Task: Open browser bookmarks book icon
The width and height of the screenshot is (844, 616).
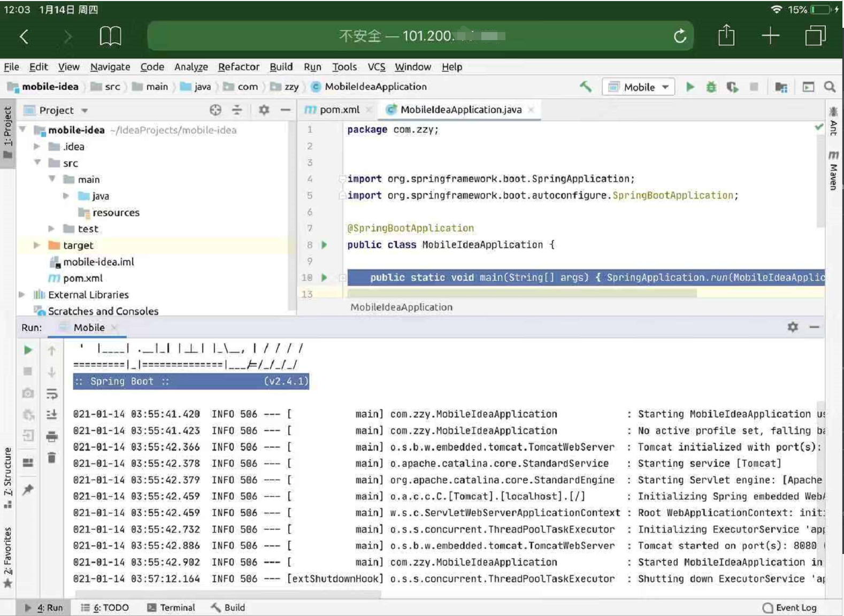Action: pos(111,36)
